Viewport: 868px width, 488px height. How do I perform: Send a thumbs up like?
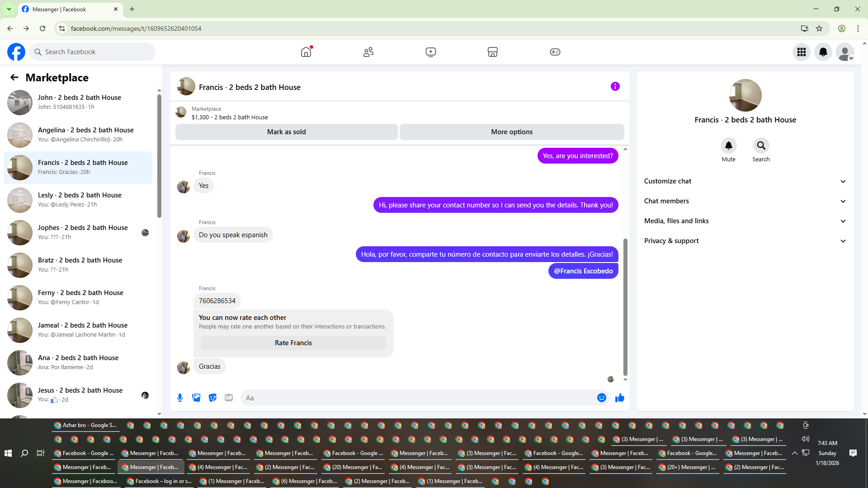619,398
